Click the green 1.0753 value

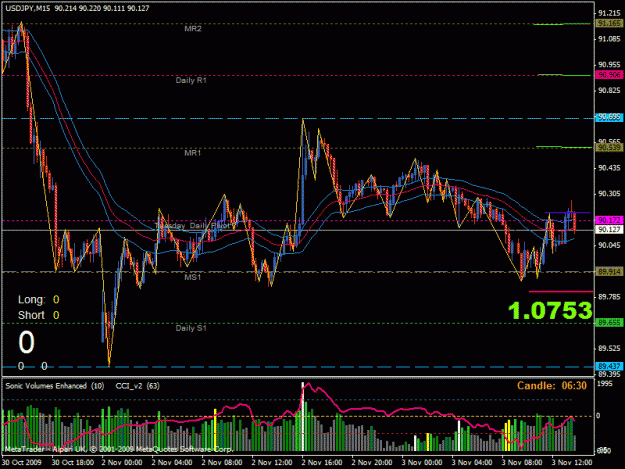(550, 311)
